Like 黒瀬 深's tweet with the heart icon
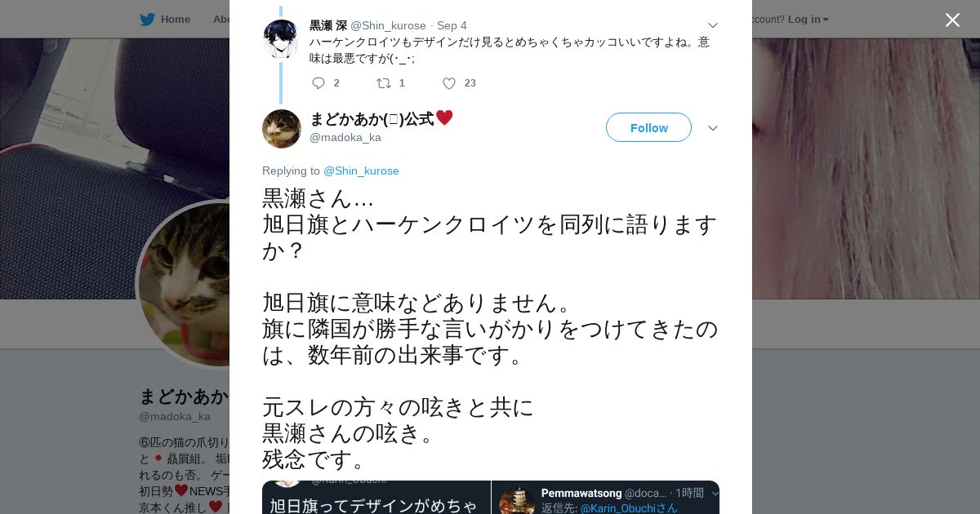Screen dimensions: 980x514 coord(449,83)
